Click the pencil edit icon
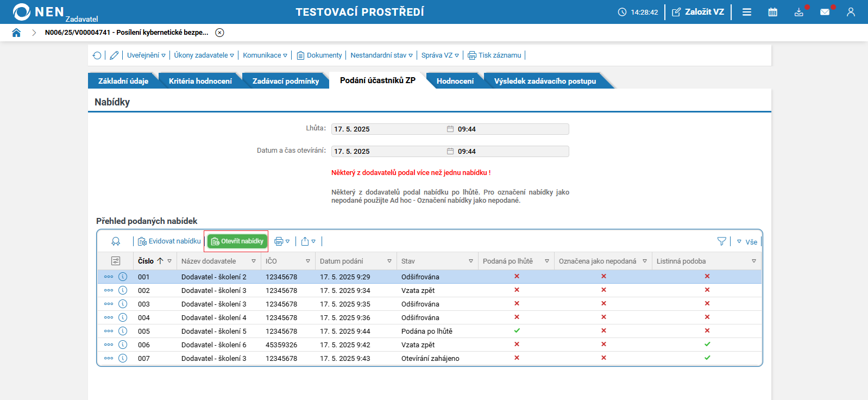The image size is (868, 400). click(114, 55)
